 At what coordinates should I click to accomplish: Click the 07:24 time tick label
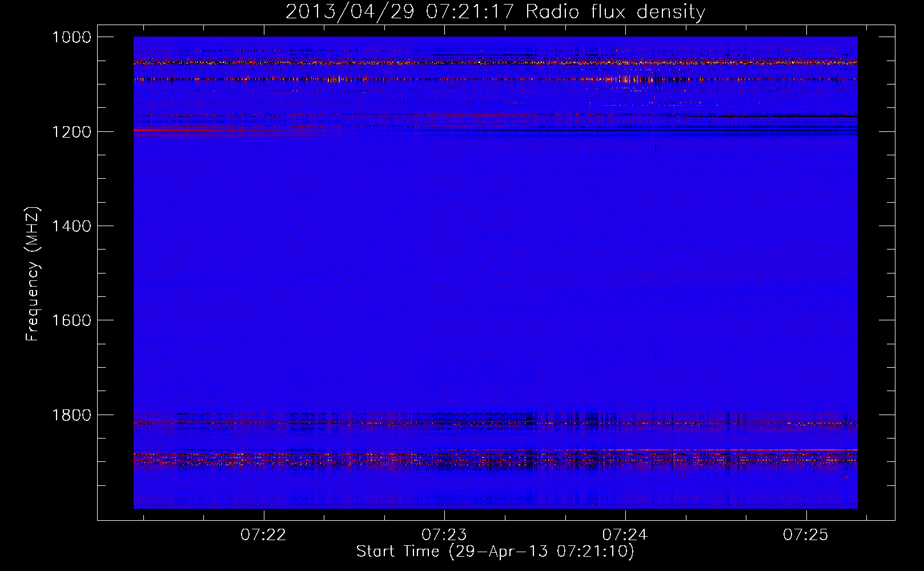coord(625,534)
